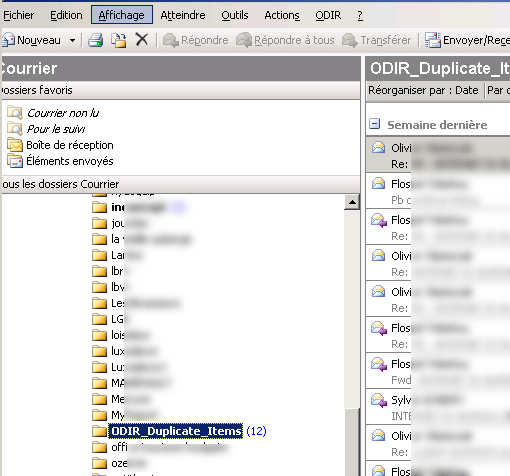Click folder icon of the 'MA' folder

pos(99,383)
